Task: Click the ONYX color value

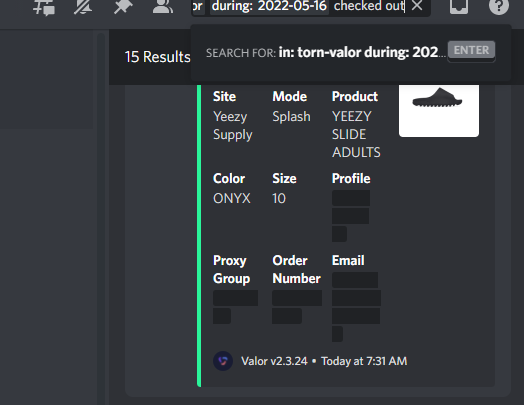Action: [x=232, y=198]
